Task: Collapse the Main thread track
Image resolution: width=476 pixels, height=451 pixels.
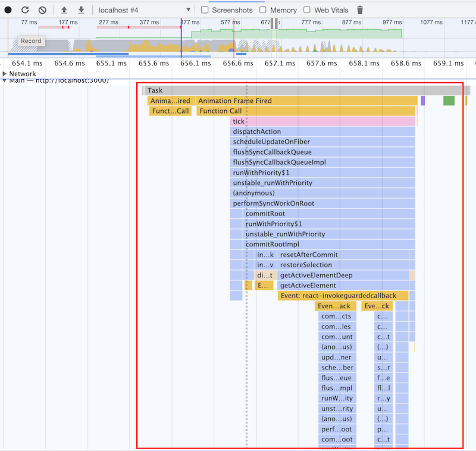Action: 4,81
